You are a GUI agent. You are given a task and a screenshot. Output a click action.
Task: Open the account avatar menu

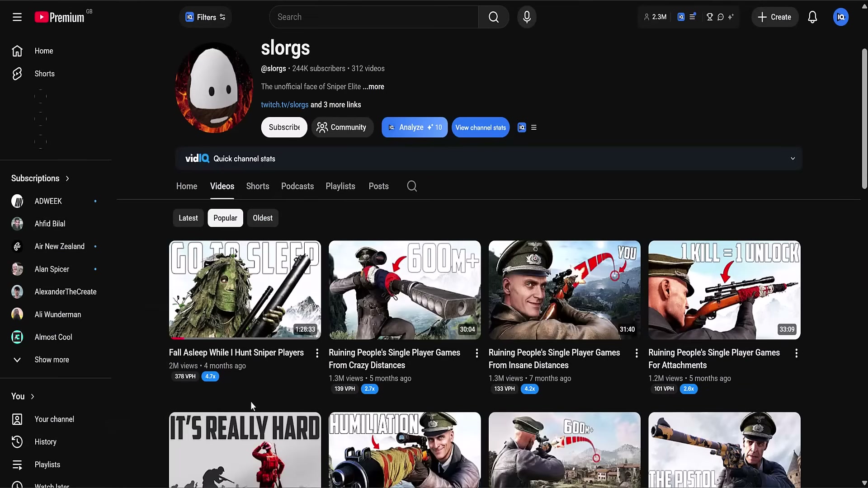pos(841,17)
